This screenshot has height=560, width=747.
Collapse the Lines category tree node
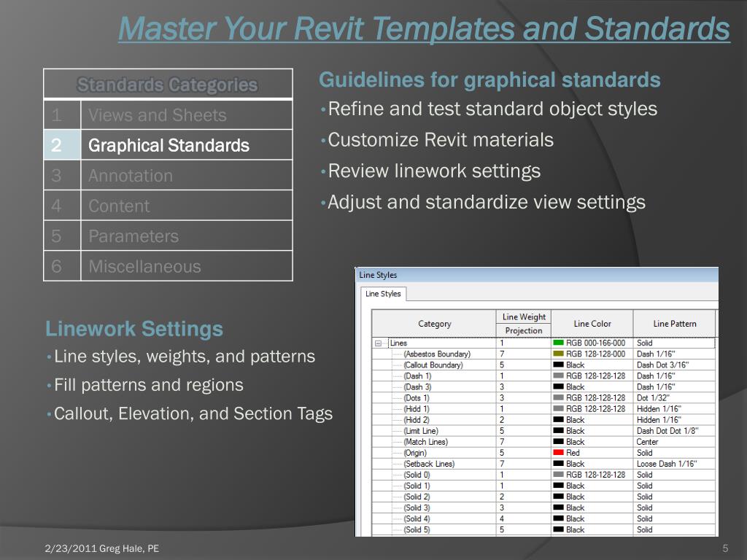coord(379,343)
